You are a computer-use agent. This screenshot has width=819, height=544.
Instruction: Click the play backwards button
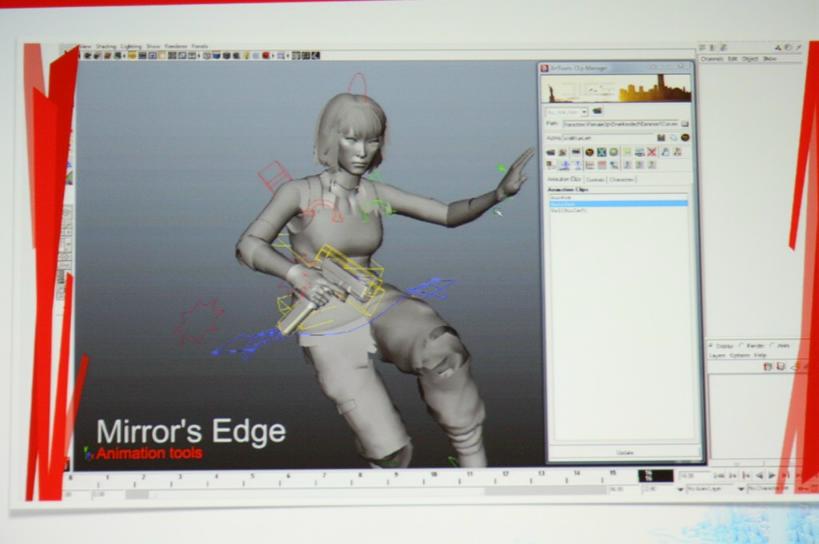point(759,476)
